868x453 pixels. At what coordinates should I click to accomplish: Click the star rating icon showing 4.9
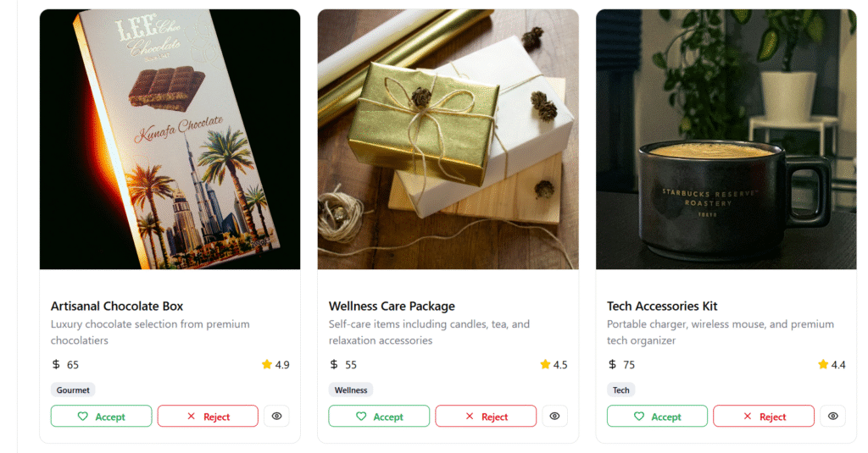tap(267, 365)
